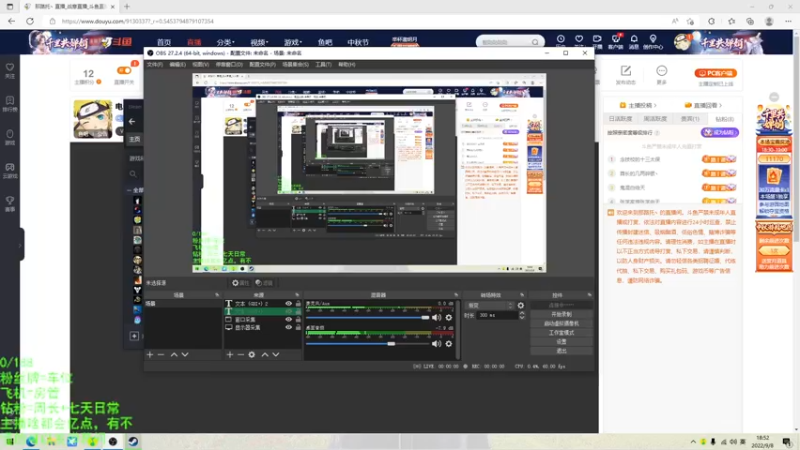This screenshot has width=800, height=450.
Task: Lock the 显示器采集 source
Action: point(298,327)
